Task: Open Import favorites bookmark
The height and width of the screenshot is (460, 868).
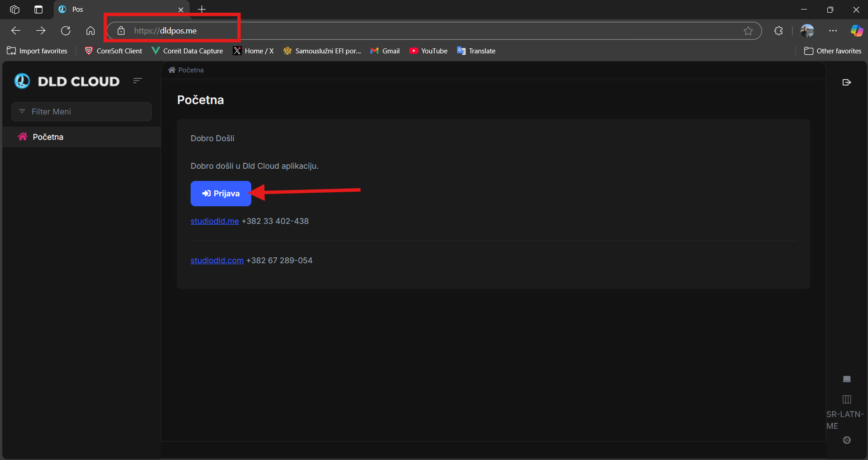Action: [37, 51]
